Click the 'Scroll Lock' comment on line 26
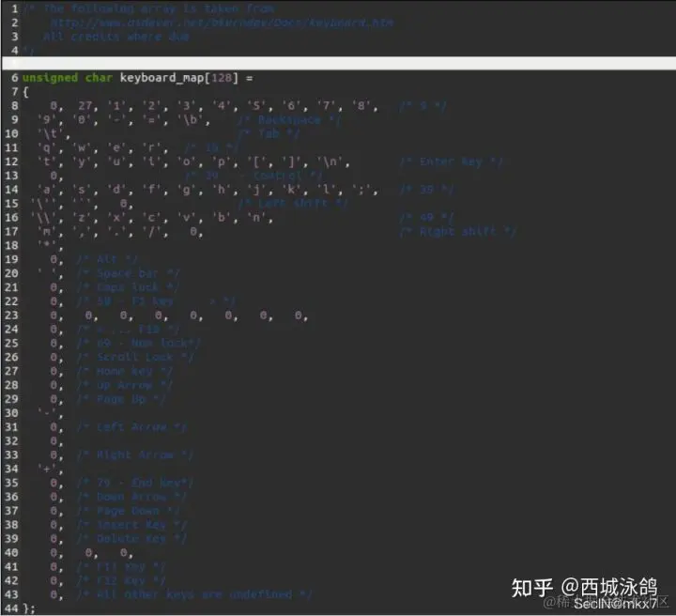 [134, 358]
